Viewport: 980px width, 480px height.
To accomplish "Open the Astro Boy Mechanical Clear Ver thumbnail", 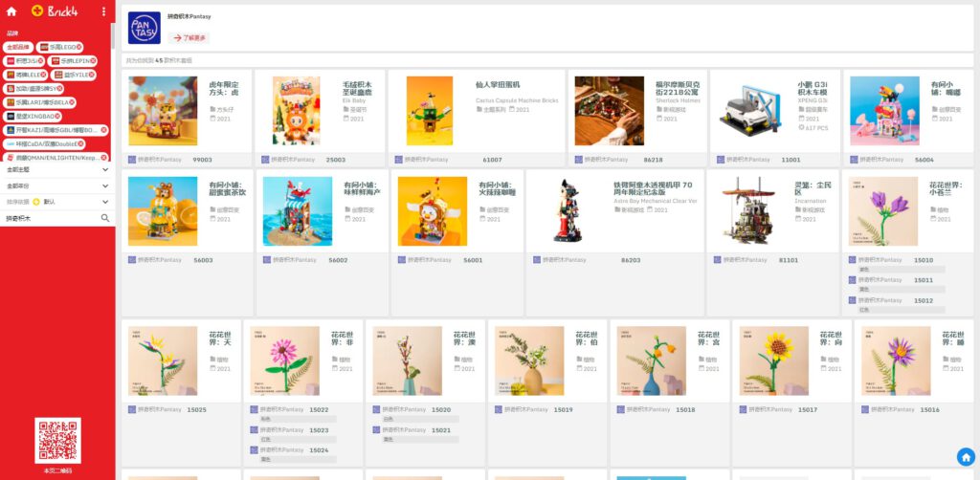I will tap(568, 211).
